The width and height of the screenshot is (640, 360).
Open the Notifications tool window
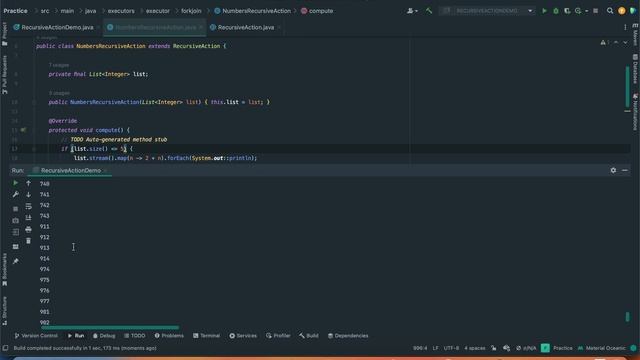pos(635,112)
